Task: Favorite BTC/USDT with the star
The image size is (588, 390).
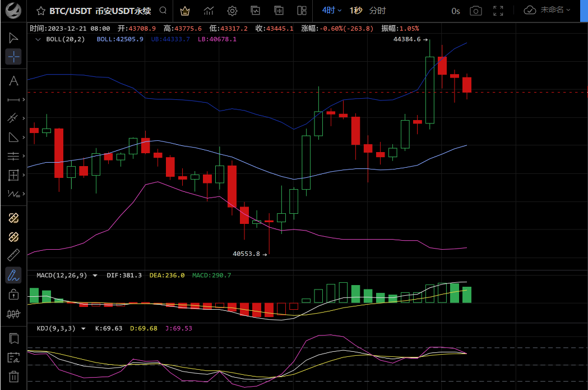Action: click(41, 11)
